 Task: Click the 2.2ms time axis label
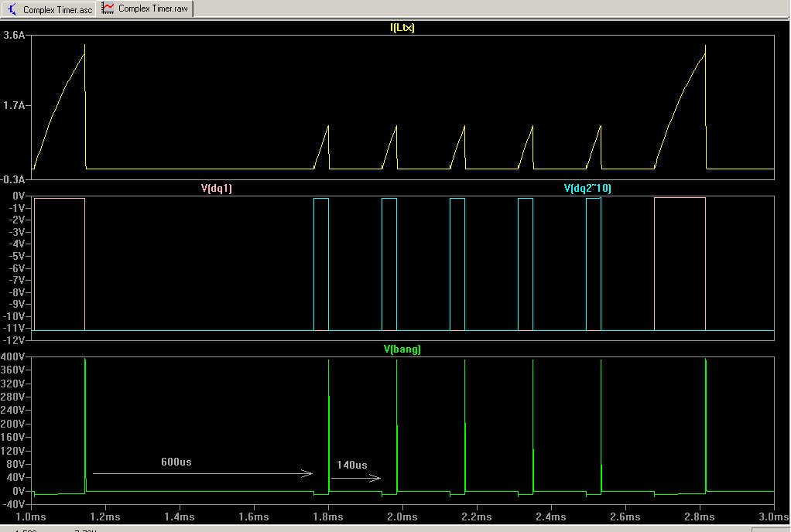click(x=477, y=517)
